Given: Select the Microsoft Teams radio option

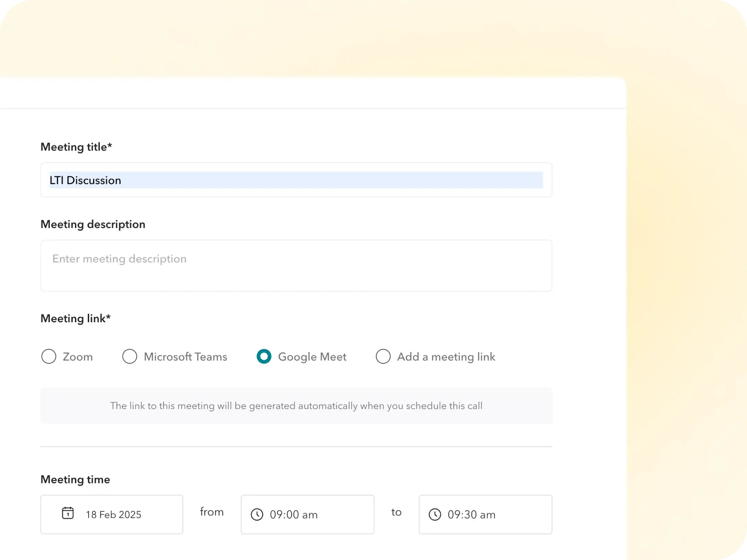Looking at the screenshot, I should pyautogui.click(x=130, y=357).
